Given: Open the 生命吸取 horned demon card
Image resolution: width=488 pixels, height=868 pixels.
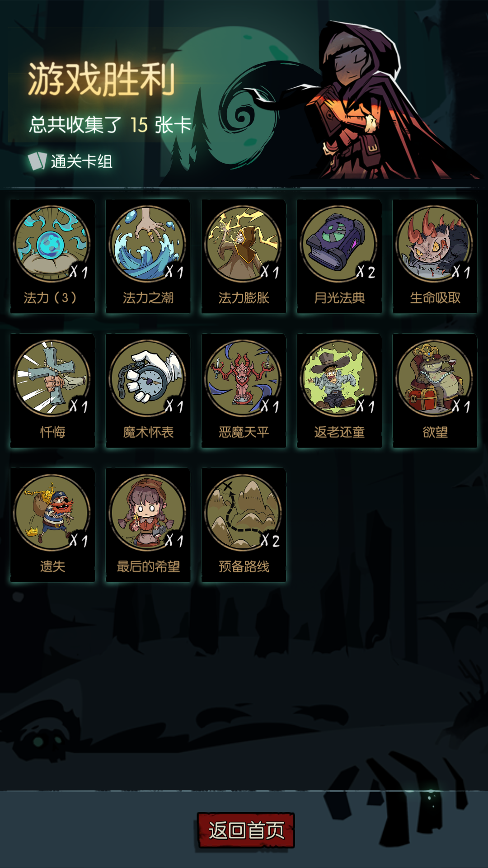Looking at the screenshot, I should coord(435,256).
